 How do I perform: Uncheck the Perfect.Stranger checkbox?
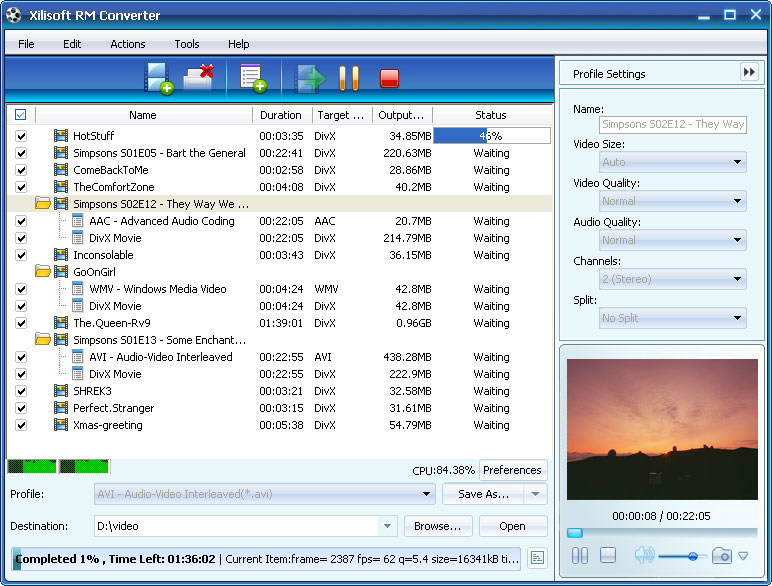tap(21, 408)
